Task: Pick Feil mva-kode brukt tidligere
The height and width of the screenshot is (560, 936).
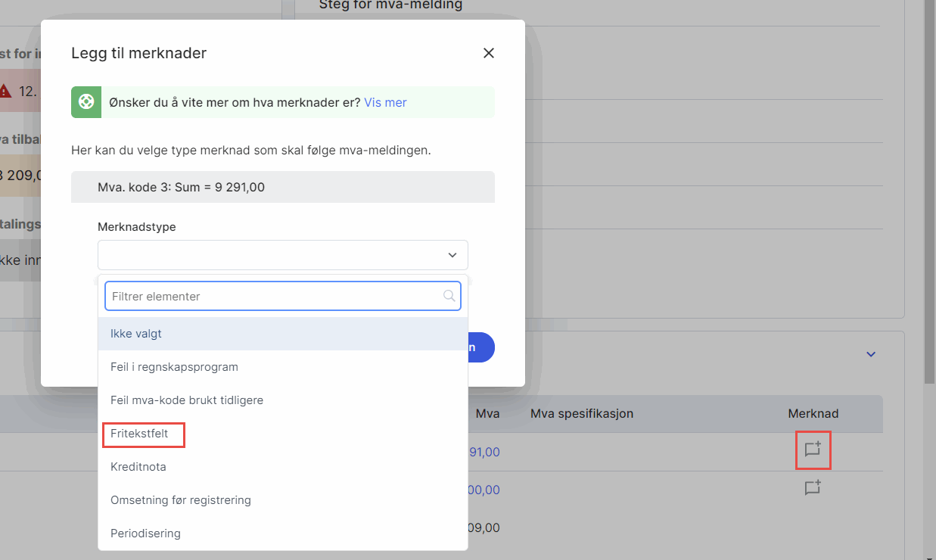Action: coord(187,400)
